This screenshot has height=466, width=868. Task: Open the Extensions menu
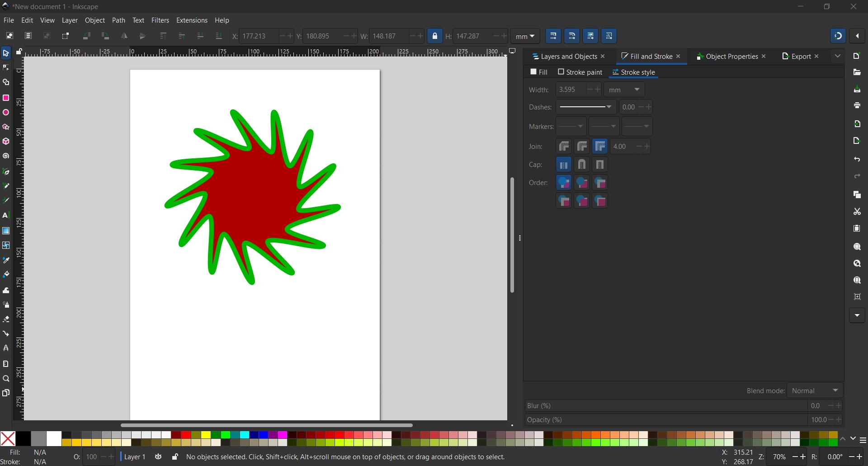tap(192, 20)
